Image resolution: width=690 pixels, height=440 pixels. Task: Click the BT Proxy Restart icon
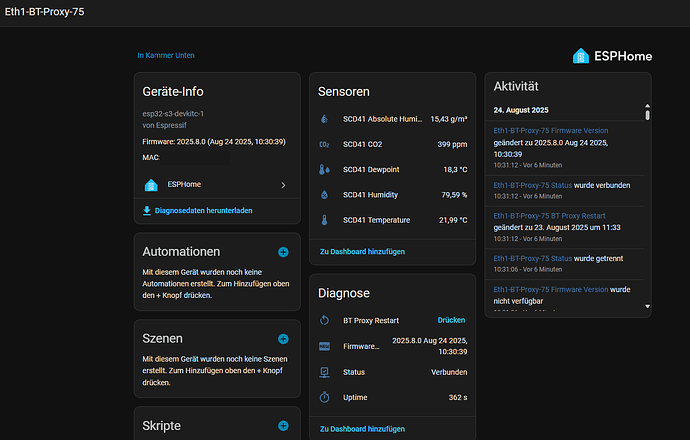point(324,320)
